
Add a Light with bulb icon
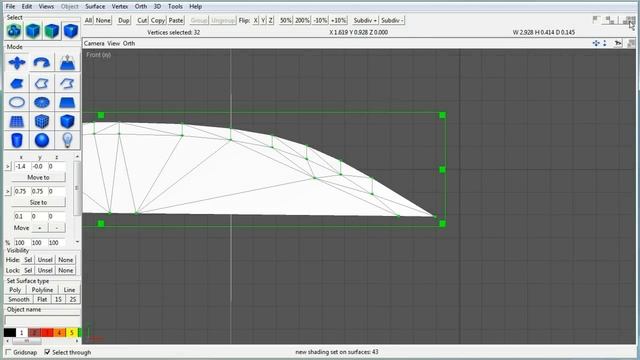pyautogui.click(x=67, y=140)
